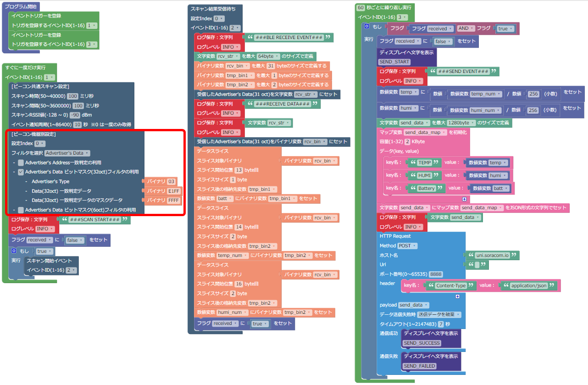Open send_data_map dropdown in マップ変数 を初期化
The width and height of the screenshot is (588, 385).
[425, 132]
